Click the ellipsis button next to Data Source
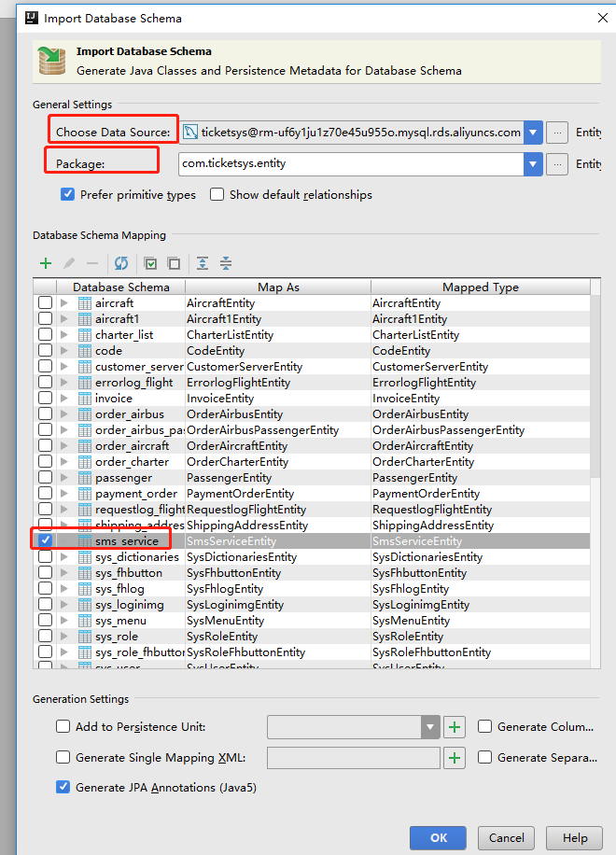This screenshot has width=616, height=855. 556,133
